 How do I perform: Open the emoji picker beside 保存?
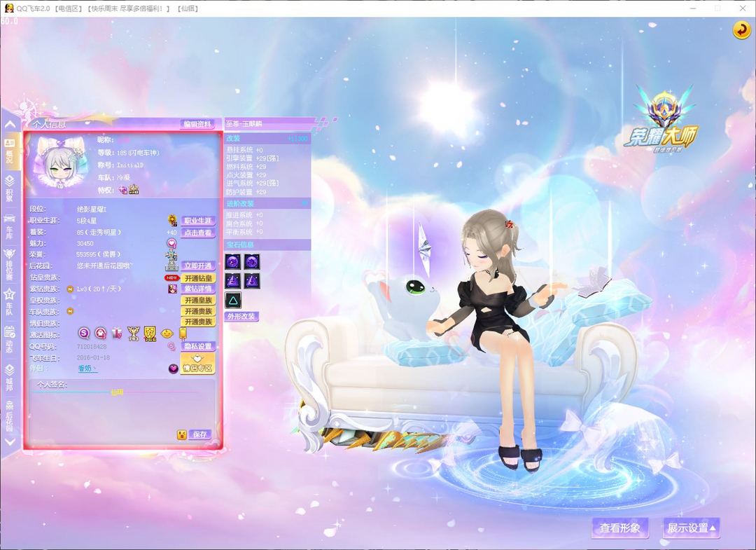182,434
